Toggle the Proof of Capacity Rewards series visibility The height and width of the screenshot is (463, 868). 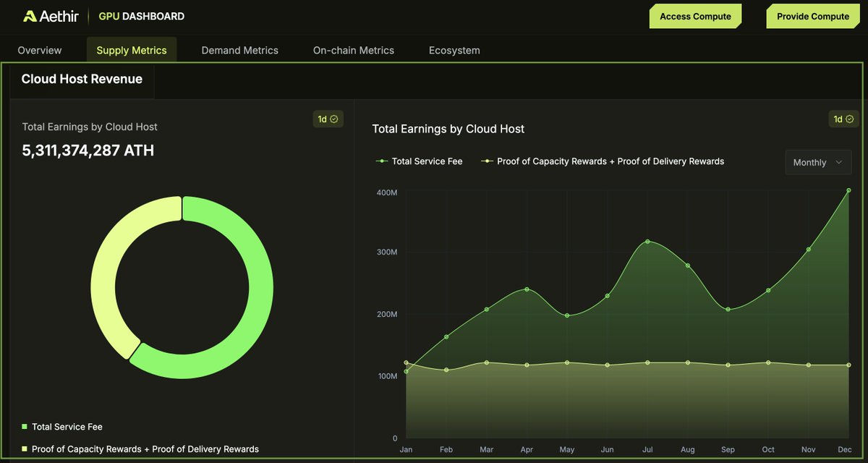click(x=608, y=161)
